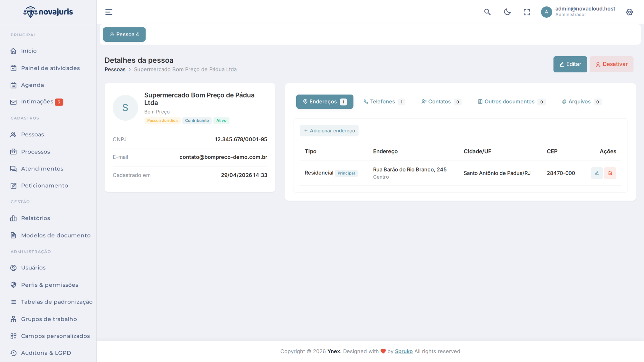The image size is (644, 362).
Task: Click the Principal address badge
Action: pos(346,173)
